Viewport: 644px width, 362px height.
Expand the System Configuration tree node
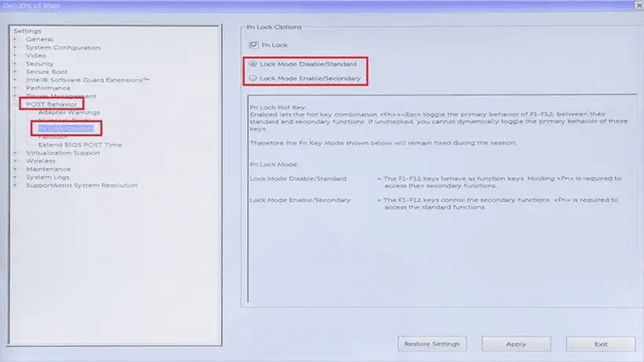(15, 48)
